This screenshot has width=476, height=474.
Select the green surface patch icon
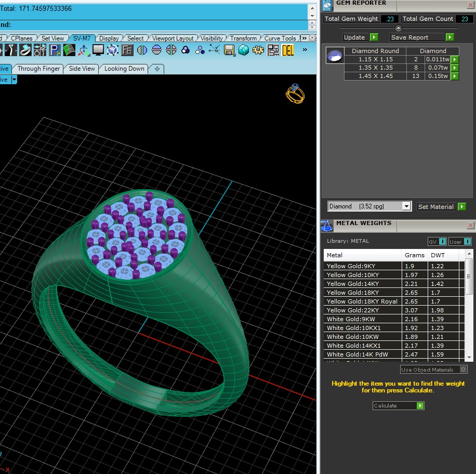point(69,50)
